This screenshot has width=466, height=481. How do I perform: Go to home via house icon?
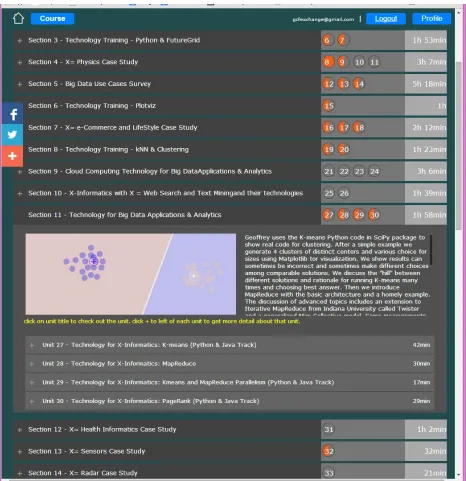[x=18, y=18]
